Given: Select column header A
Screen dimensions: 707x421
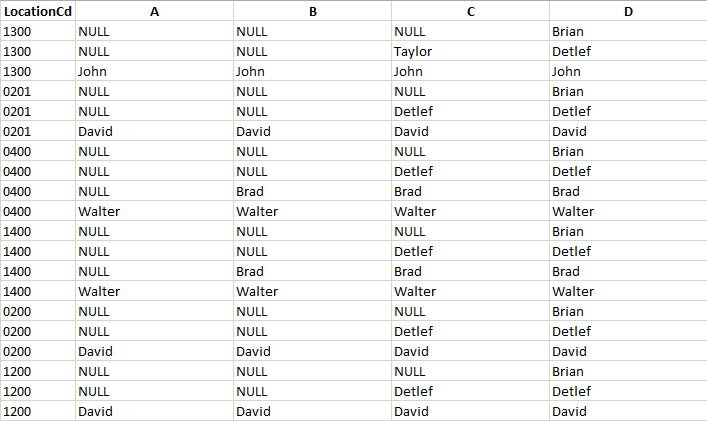Looking at the screenshot, I should 154,11.
